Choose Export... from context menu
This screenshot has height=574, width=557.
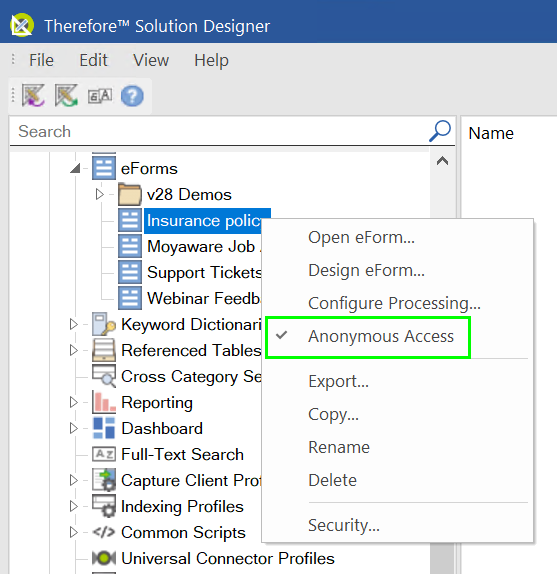point(398,381)
